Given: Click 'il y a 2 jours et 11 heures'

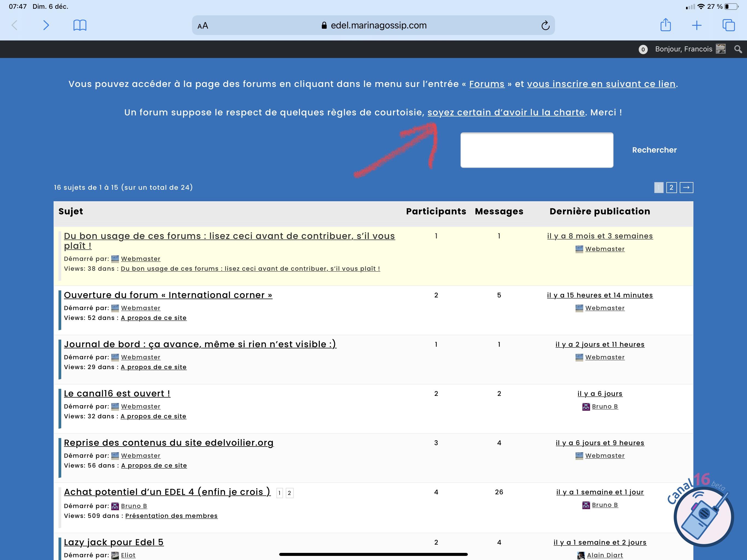Looking at the screenshot, I should point(600,345).
